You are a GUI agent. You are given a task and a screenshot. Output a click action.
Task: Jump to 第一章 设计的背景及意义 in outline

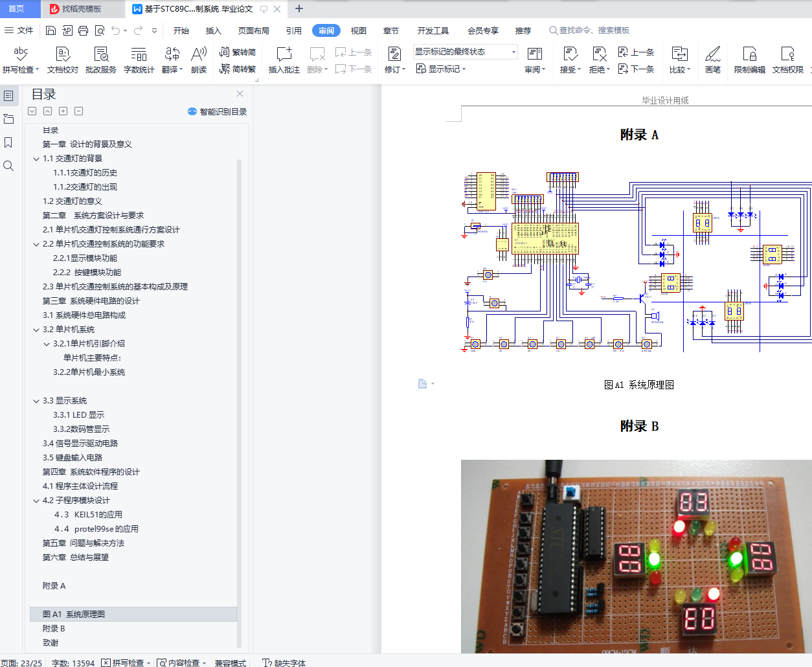tap(87, 144)
